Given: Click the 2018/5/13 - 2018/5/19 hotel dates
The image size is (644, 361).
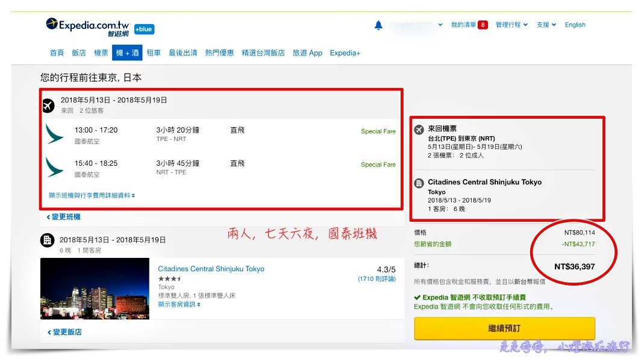Looking at the screenshot, I should [x=459, y=201].
